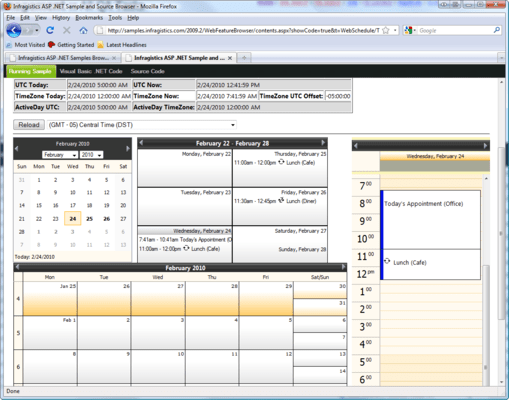509x400 pixels.
Task: Go to Home page icon
Action: point(83,31)
